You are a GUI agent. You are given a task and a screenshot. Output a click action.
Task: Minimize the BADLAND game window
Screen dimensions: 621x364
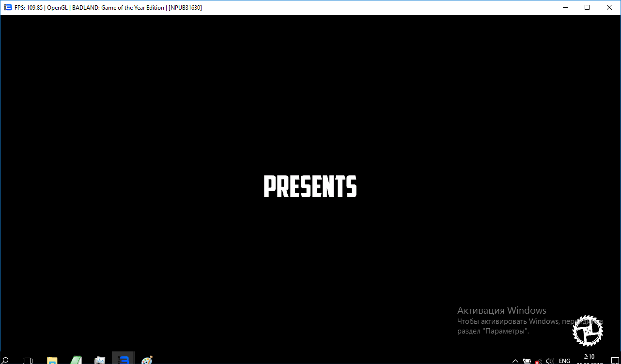point(565,7)
